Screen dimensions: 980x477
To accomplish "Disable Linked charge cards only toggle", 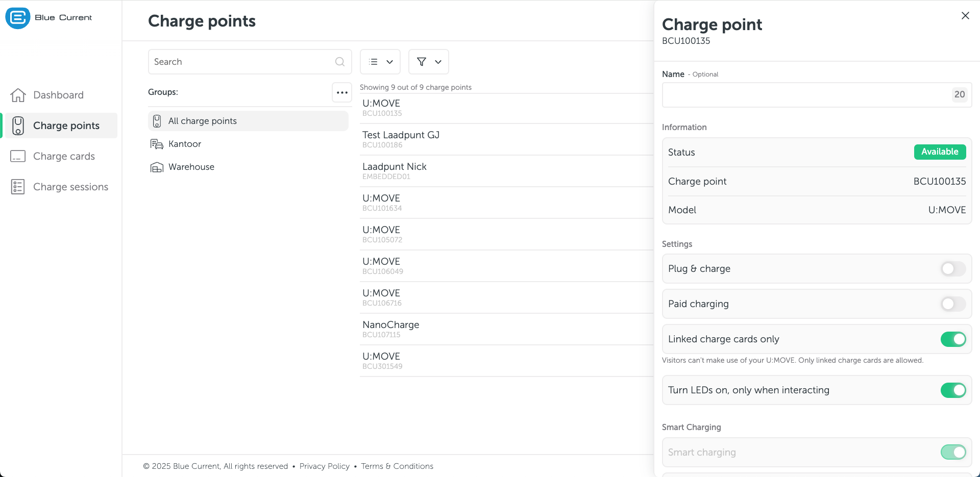I will click(x=953, y=339).
